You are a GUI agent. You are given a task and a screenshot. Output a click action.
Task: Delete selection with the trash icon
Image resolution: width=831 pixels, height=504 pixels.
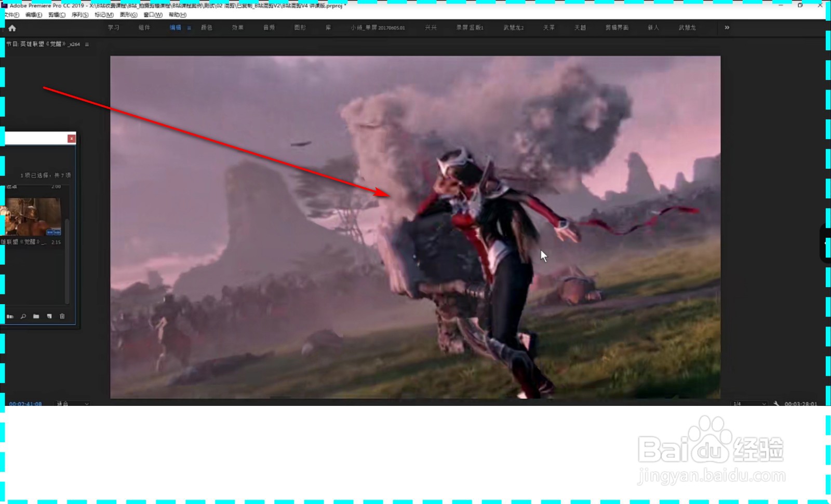pyautogui.click(x=62, y=316)
